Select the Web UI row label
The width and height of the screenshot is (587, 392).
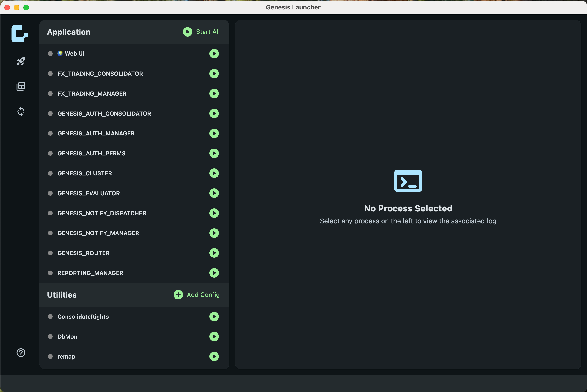tap(75, 53)
